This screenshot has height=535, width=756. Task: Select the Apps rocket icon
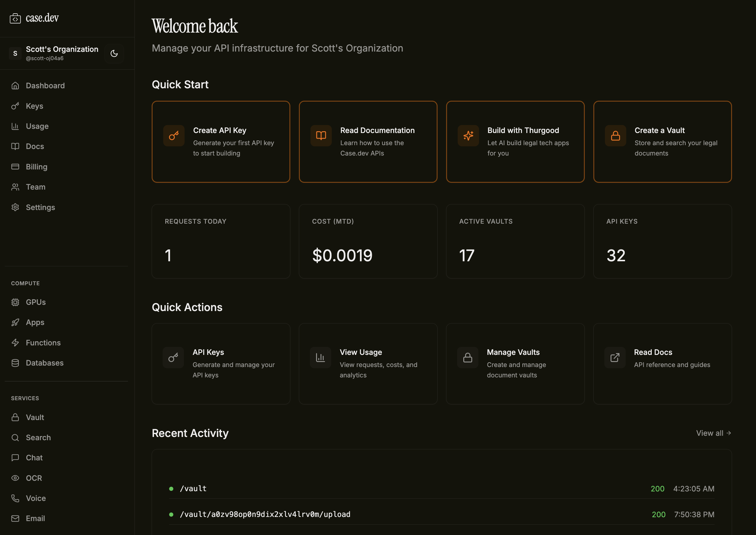coord(15,322)
